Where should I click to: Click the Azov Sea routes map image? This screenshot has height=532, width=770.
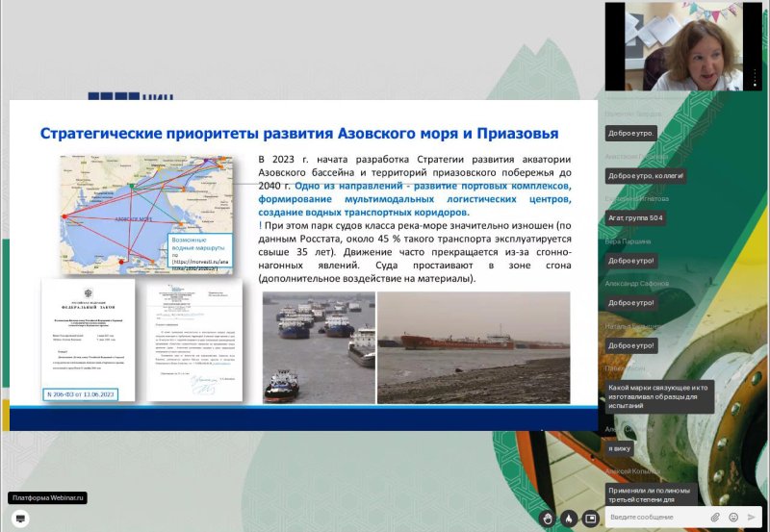[x=147, y=215]
